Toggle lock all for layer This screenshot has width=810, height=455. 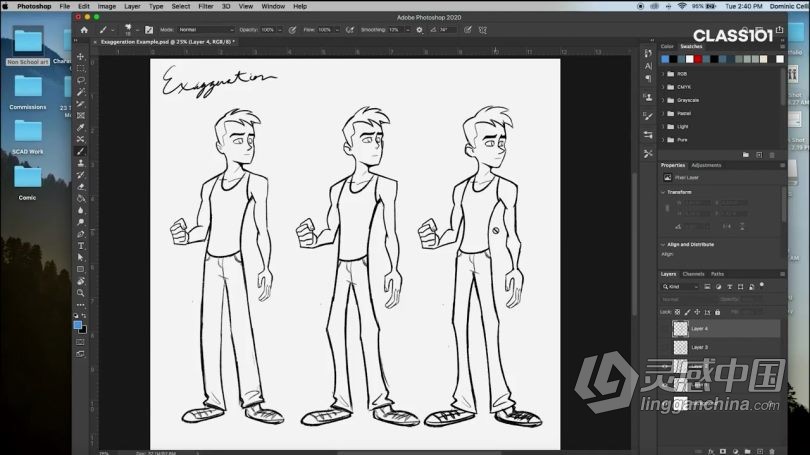point(717,312)
